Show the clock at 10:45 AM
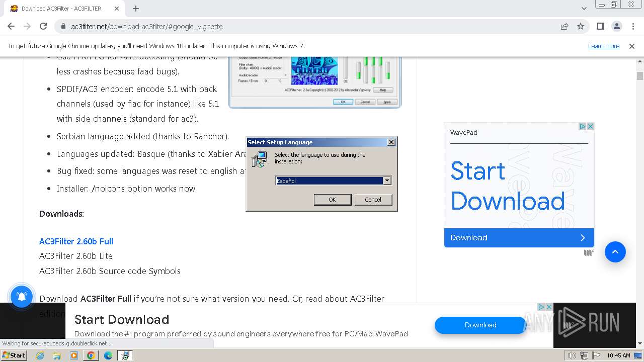This screenshot has height=362, width=644. [x=618, y=355]
